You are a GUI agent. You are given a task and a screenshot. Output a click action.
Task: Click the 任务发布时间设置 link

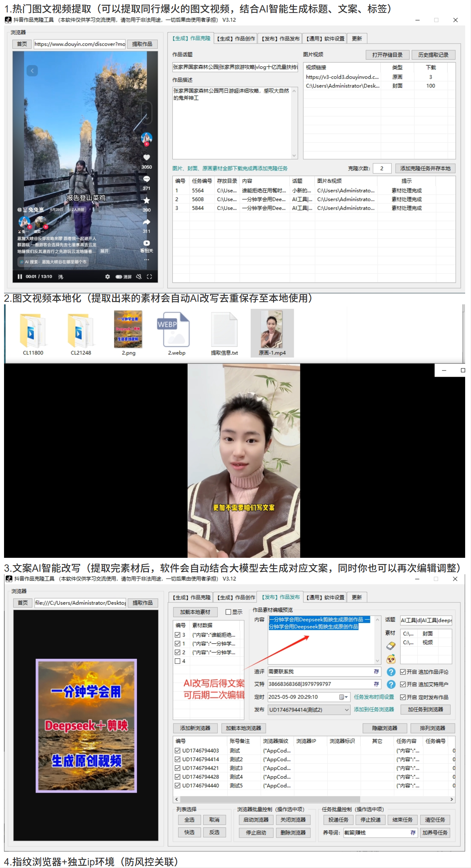(x=374, y=697)
